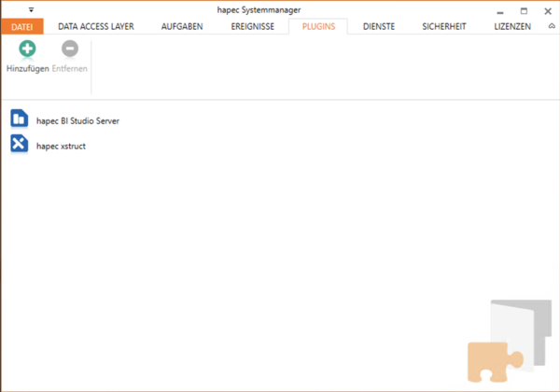Screen dimensions: 560x392
Task: Switch to the EREIGNISSE tab
Action: pyautogui.click(x=253, y=26)
